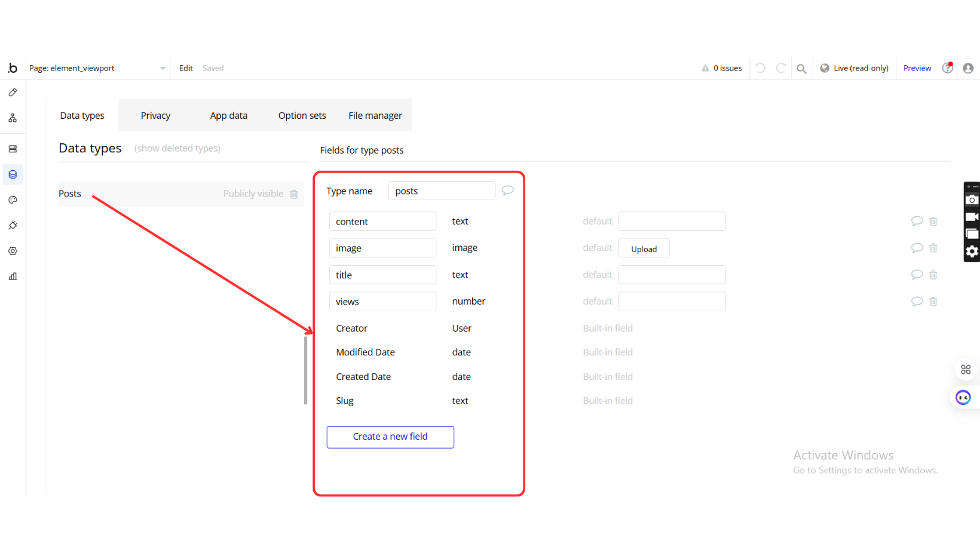
Task: Click the Type name input field
Action: (441, 191)
